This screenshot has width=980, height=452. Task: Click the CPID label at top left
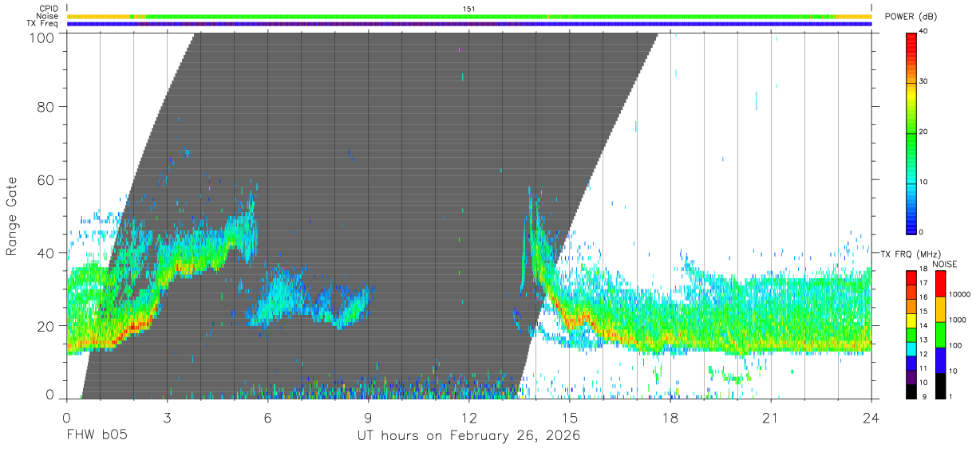click(48, 9)
